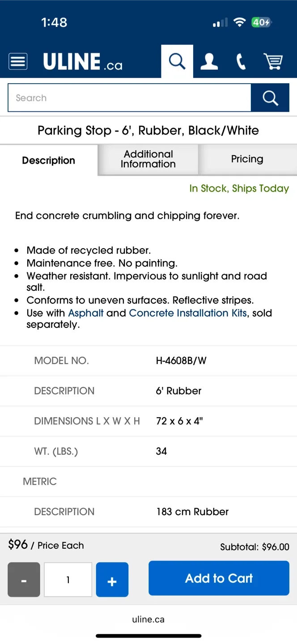Decrease quantity with the minus button
The height and width of the screenshot is (644, 297).
pos(24,580)
